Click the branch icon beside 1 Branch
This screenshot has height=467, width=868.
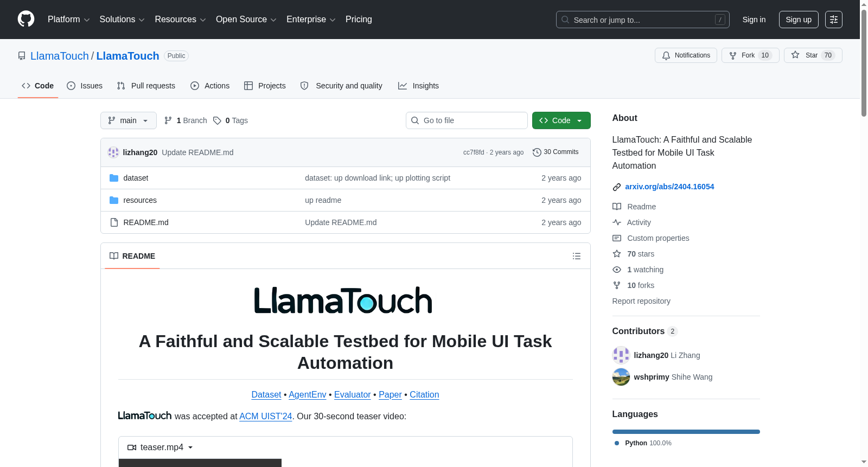pos(168,120)
